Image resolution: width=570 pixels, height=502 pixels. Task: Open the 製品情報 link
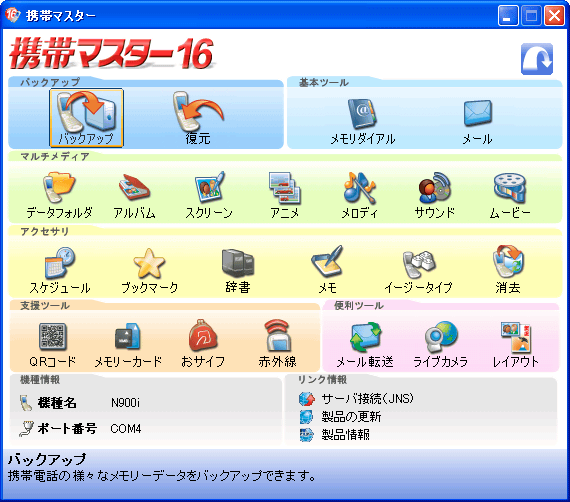[x=345, y=434]
